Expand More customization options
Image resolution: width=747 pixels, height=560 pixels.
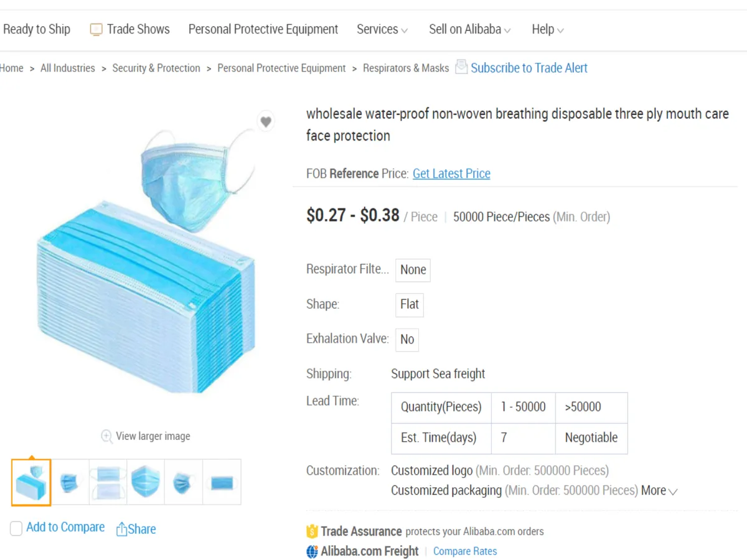(x=659, y=490)
